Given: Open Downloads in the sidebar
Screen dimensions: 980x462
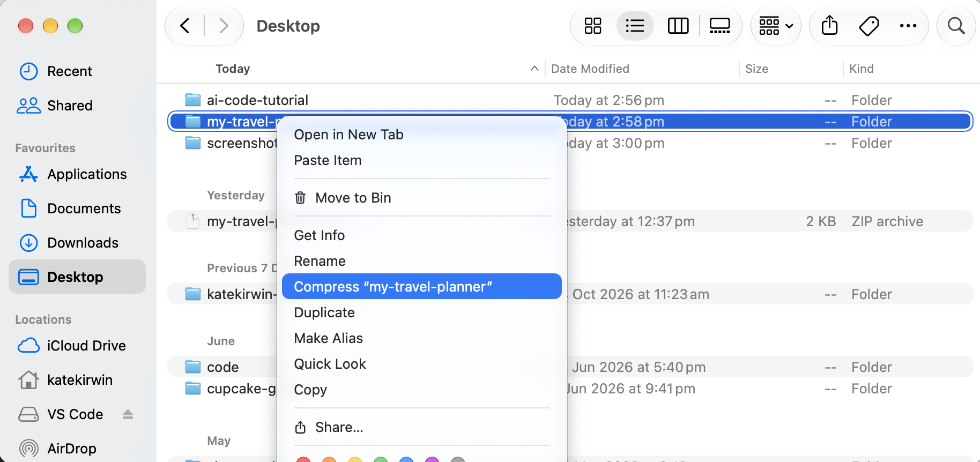Looking at the screenshot, I should tap(77, 243).
